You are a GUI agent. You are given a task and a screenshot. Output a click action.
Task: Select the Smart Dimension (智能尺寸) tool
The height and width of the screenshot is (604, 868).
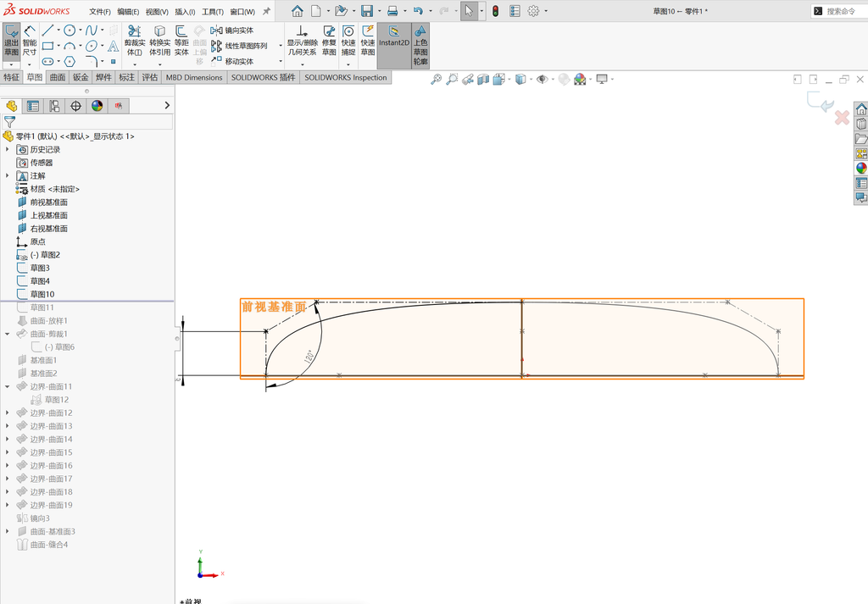click(x=30, y=41)
